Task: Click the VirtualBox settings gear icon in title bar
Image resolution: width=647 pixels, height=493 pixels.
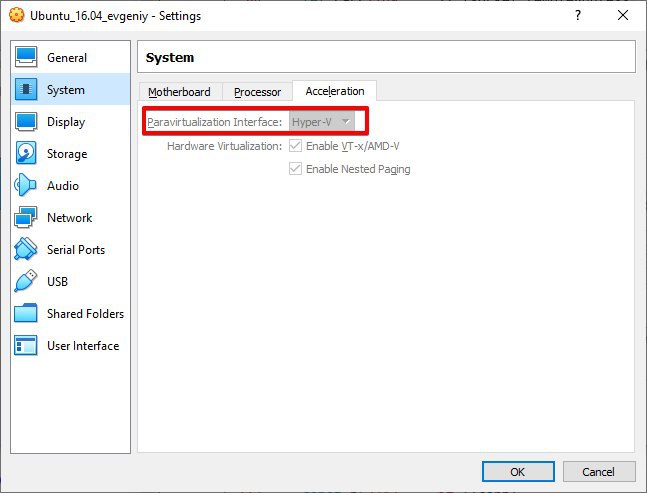Action: click(x=17, y=15)
